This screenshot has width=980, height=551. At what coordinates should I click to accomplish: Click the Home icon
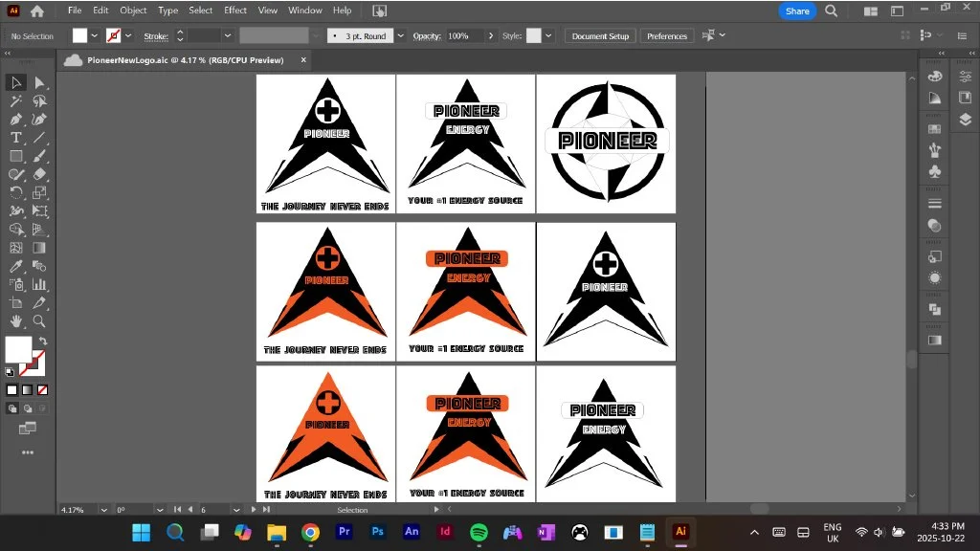pos(37,11)
